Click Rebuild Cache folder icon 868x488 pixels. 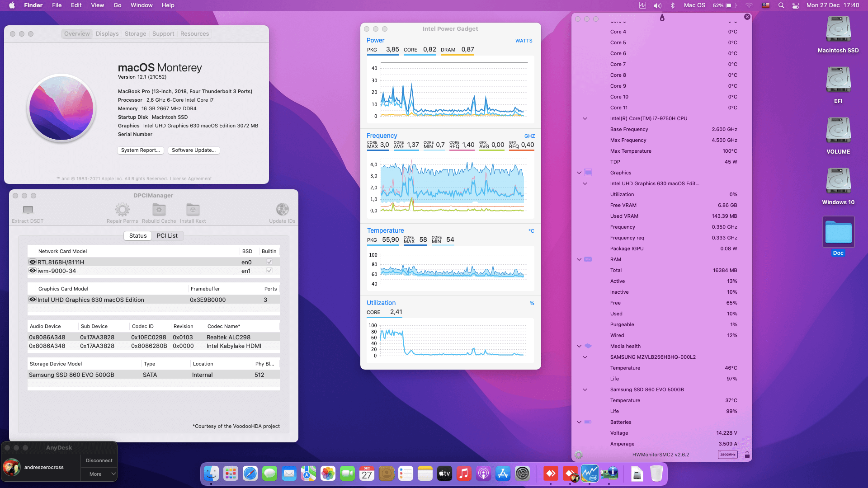(159, 210)
